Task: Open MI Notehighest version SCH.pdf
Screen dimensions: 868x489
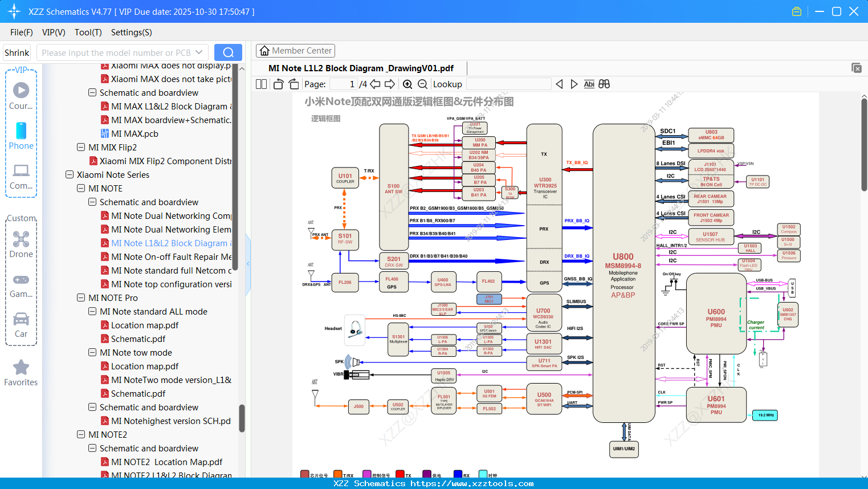Action: pos(166,421)
